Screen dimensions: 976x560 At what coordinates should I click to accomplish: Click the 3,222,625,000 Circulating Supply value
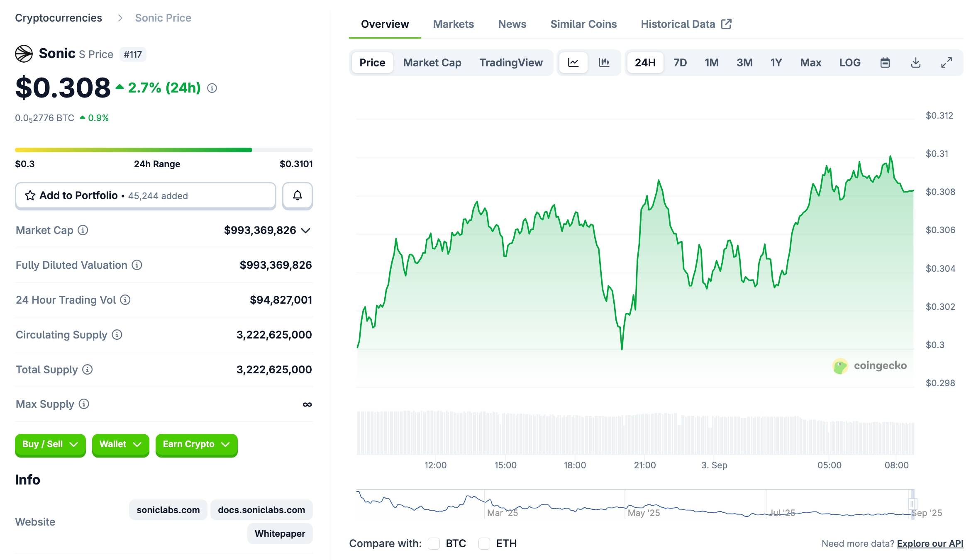point(274,335)
